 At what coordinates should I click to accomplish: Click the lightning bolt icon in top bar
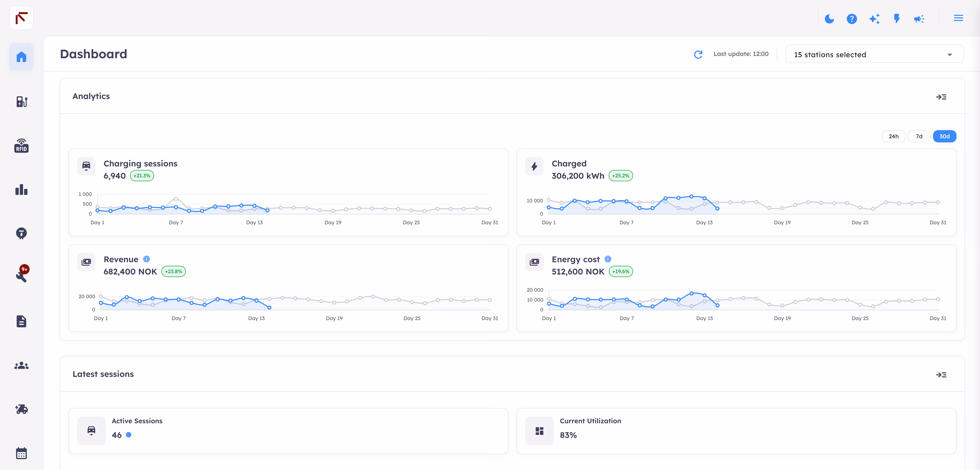(x=897, y=19)
